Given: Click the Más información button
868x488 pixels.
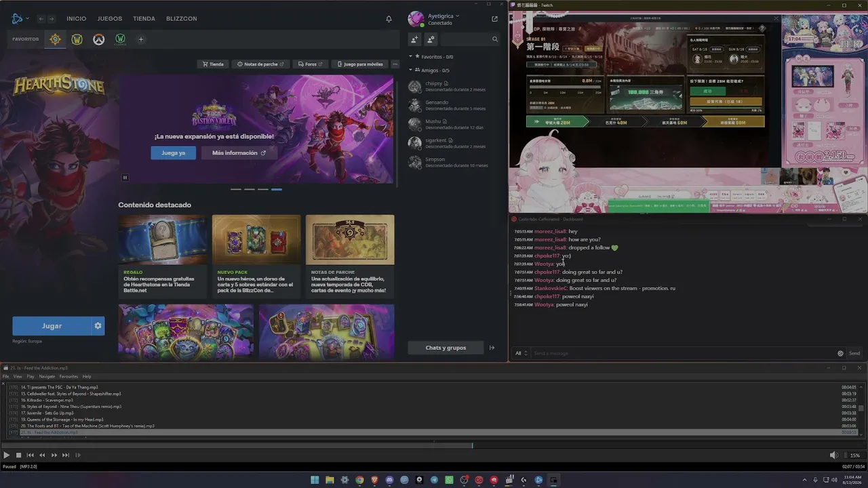Looking at the screenshot, I should pos(239,153).
